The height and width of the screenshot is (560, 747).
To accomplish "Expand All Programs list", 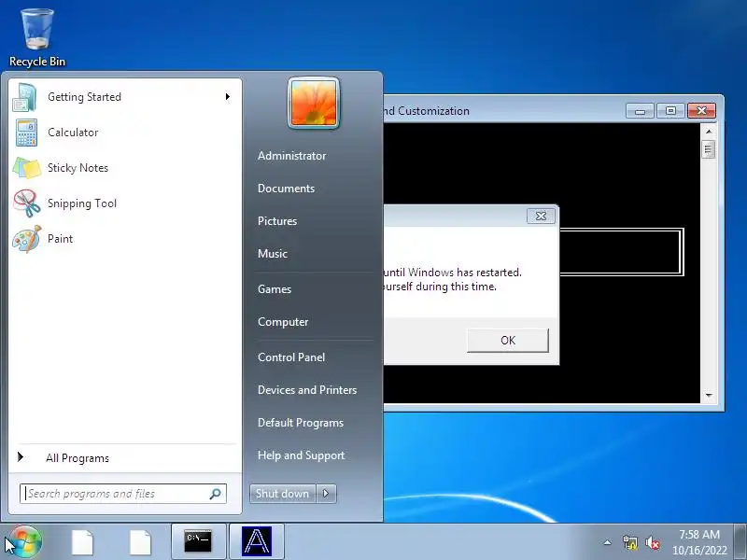I will (124, 458).
